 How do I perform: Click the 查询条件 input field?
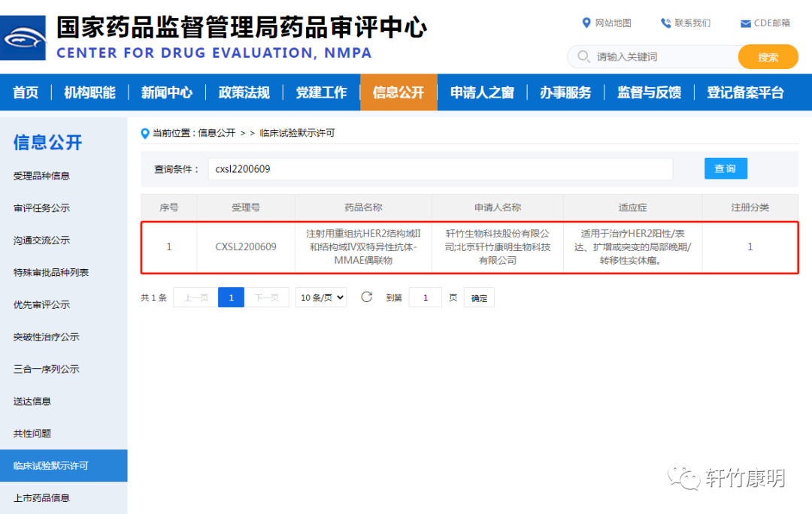pyautogui.click(x=440, y=169)
